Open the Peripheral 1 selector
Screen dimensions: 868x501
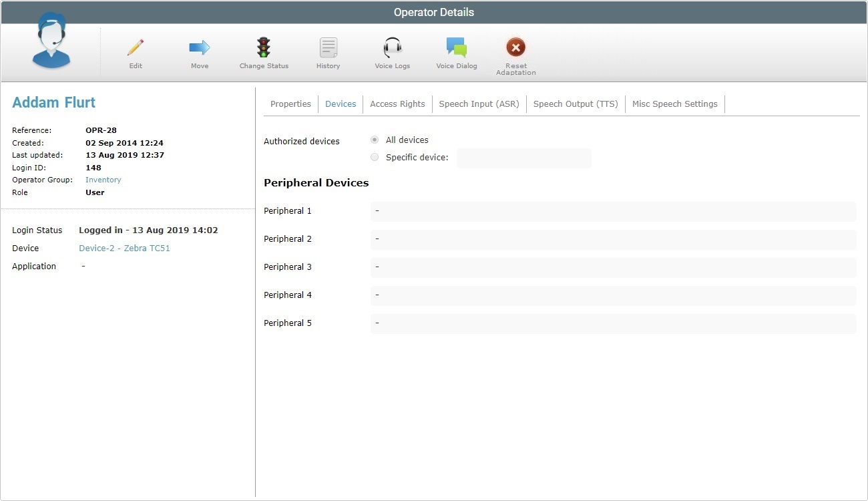click(613, 210)
